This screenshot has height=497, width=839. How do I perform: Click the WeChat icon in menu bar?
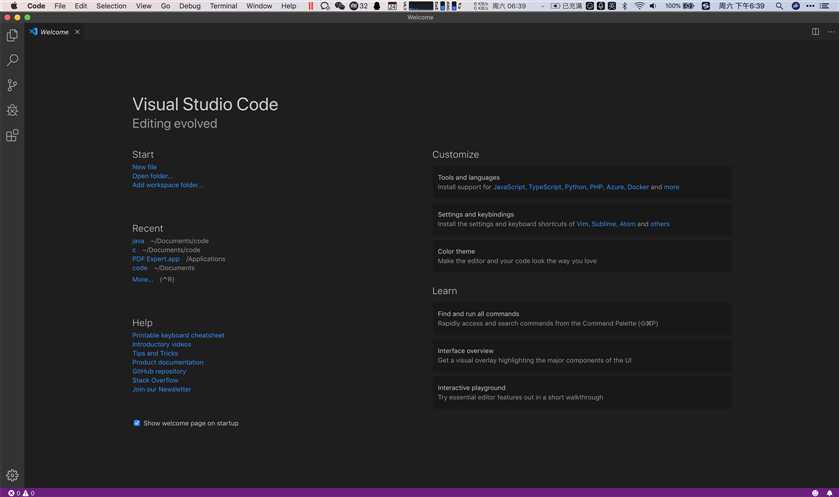340,6
